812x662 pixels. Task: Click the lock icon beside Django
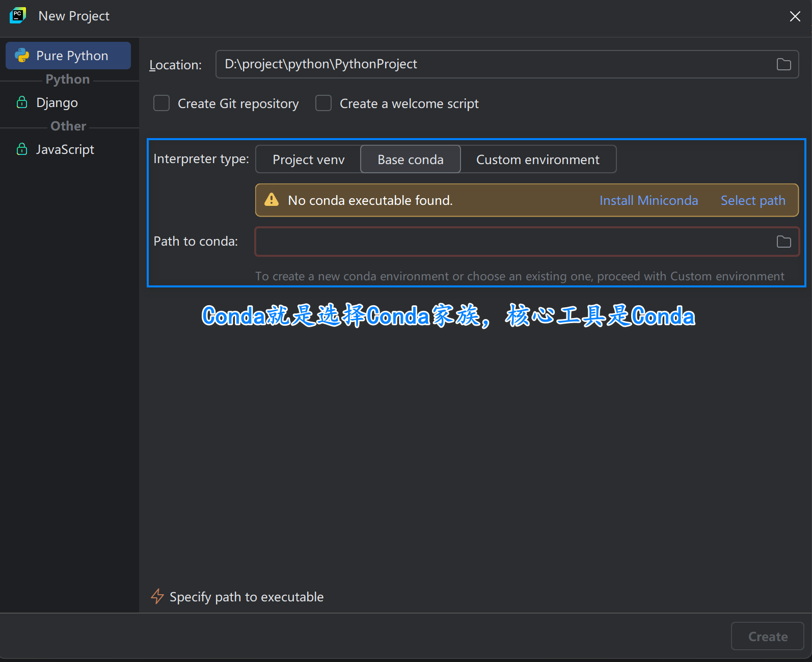(x=22, y=102)
